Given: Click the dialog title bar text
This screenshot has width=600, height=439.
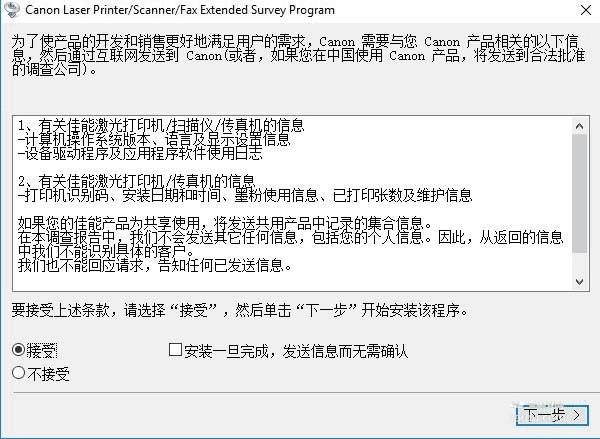Looking at the screenshot, I should [x=180, y=10].
